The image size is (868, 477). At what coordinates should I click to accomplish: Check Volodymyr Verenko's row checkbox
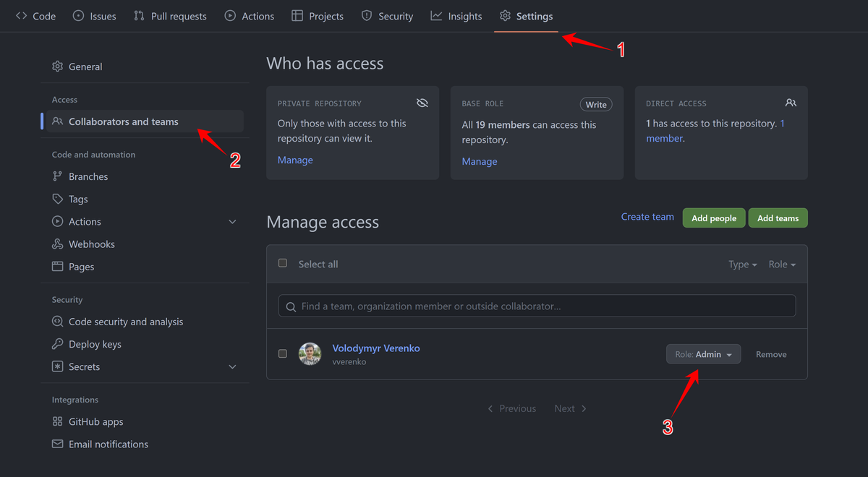(283, 353)
